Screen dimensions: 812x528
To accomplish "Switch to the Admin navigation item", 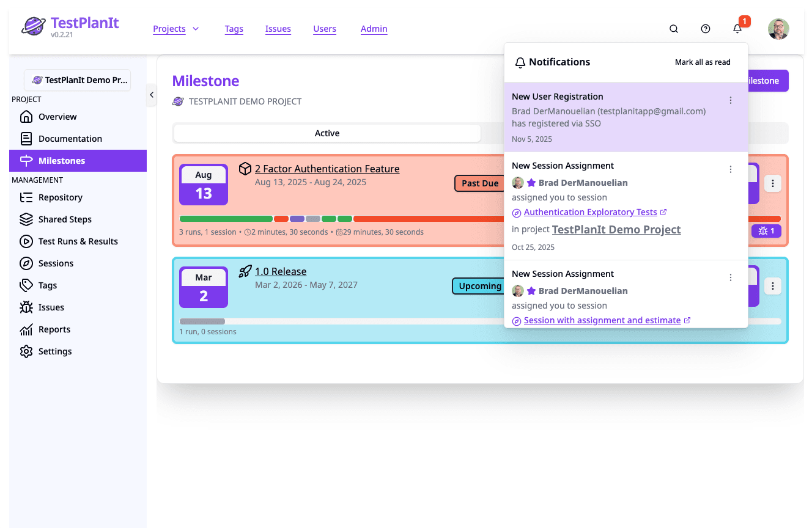I will click(x=374, y=29).
